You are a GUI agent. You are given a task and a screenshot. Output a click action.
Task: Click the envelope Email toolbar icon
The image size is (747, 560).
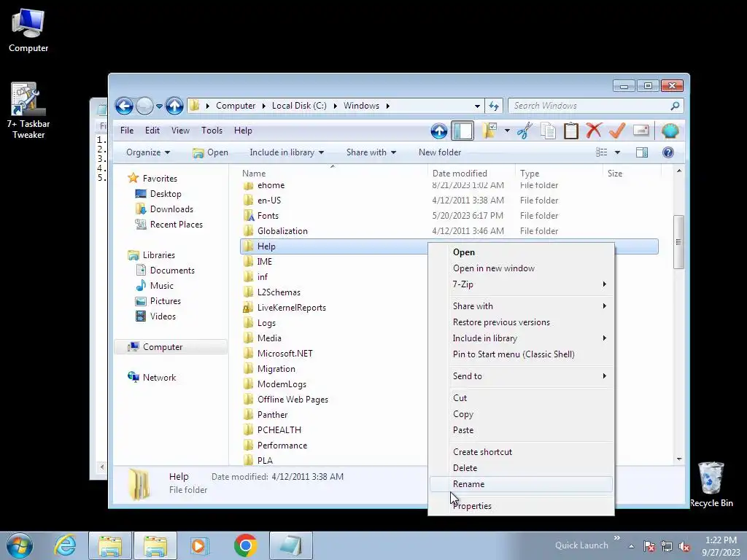pos(640,131)
